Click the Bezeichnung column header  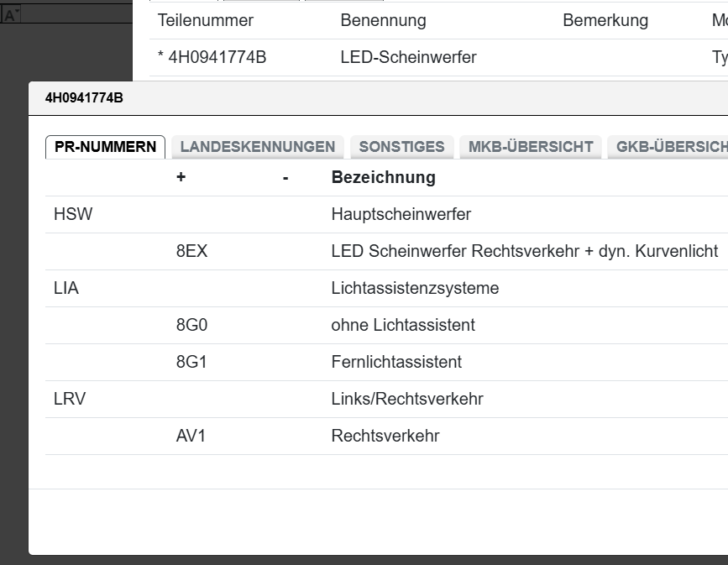384,177
